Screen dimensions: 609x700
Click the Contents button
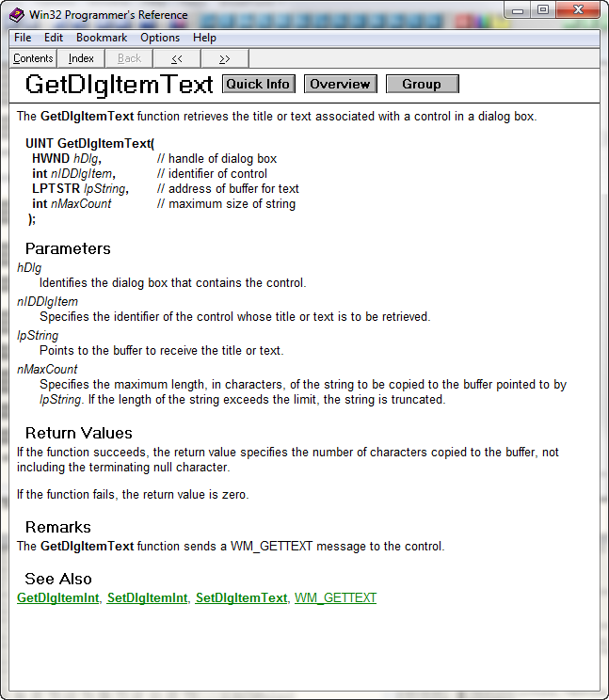coord(33,58)
